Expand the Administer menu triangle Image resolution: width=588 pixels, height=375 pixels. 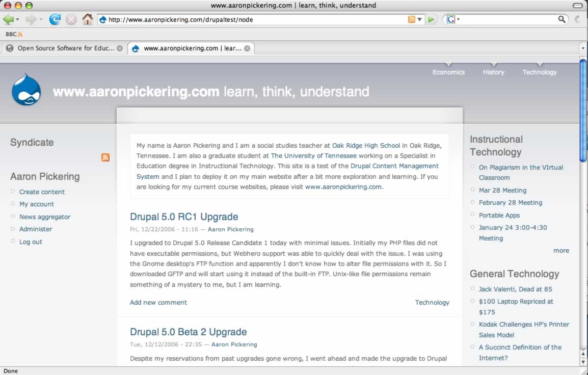(x=13, y=229)
